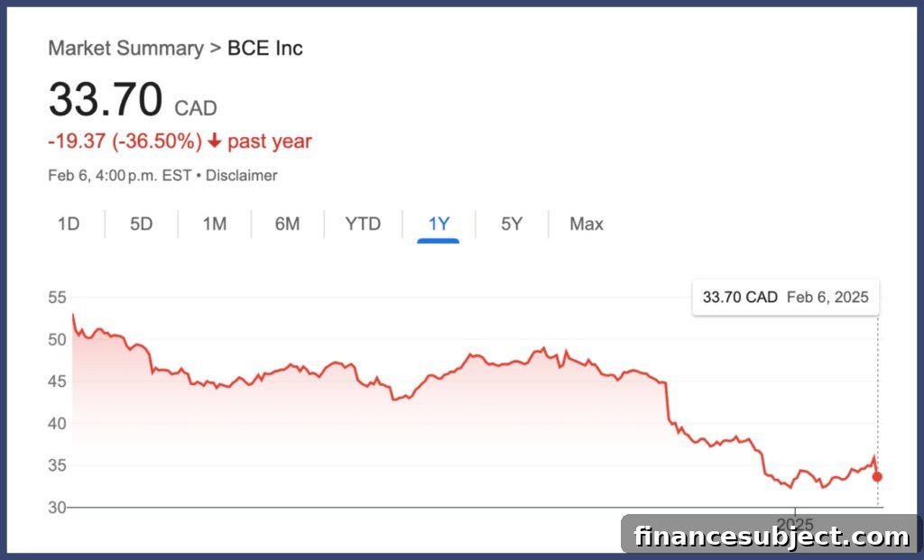Viewport: 924px width, 560px height.
Task: Open the Market Summary breadcrumb link
Action: [x=125, y=49]
